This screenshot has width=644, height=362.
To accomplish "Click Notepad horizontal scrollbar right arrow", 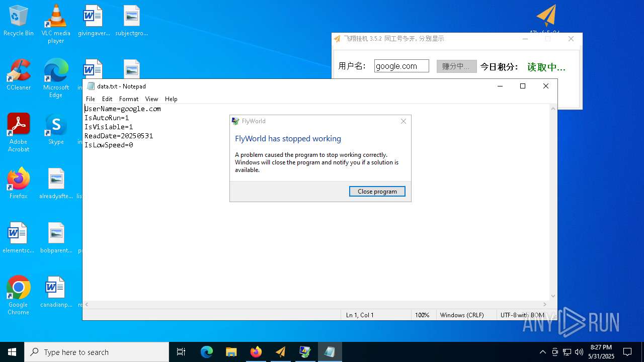I will tap(544, 305).
